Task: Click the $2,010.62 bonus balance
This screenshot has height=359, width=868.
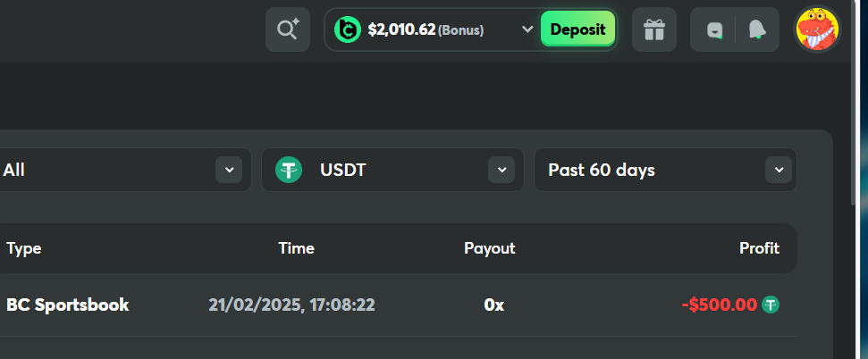Action: (401, 30)
